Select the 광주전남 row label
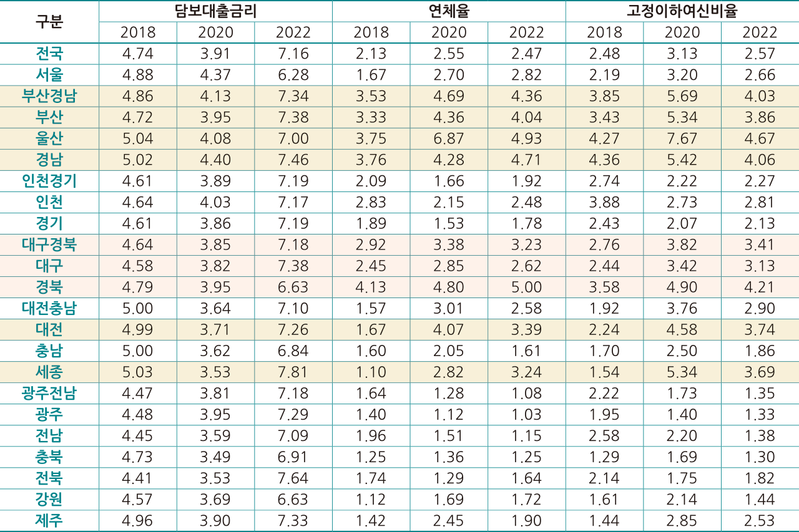Image resolution: width=799 pixels, height=532 pixels. [x=49, y=393]
